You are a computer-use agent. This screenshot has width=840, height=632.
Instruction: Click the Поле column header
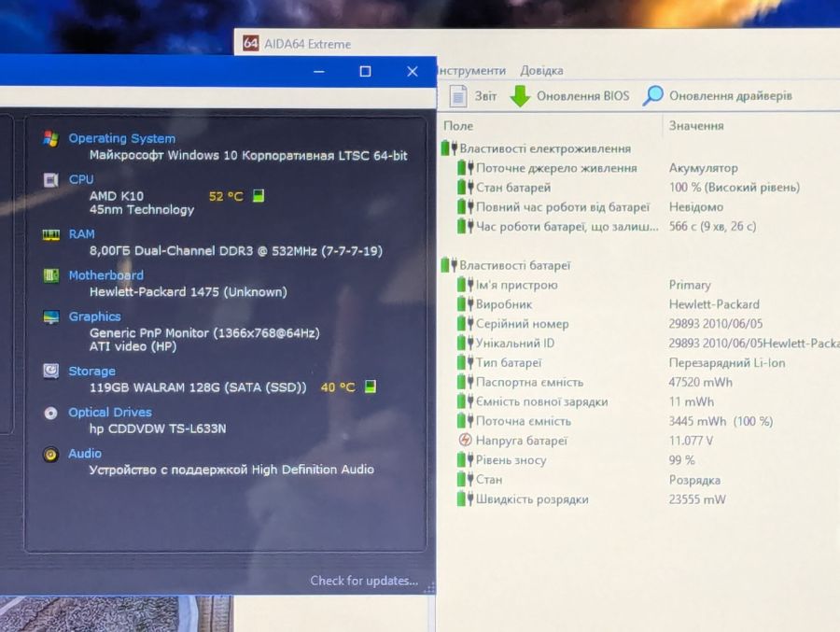(x=458, y=126)
